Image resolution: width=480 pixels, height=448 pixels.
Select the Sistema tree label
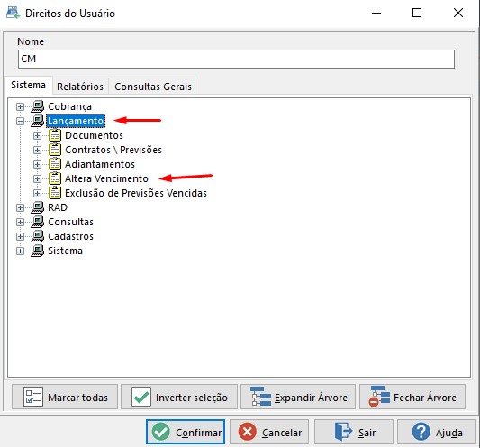[65, 251]
